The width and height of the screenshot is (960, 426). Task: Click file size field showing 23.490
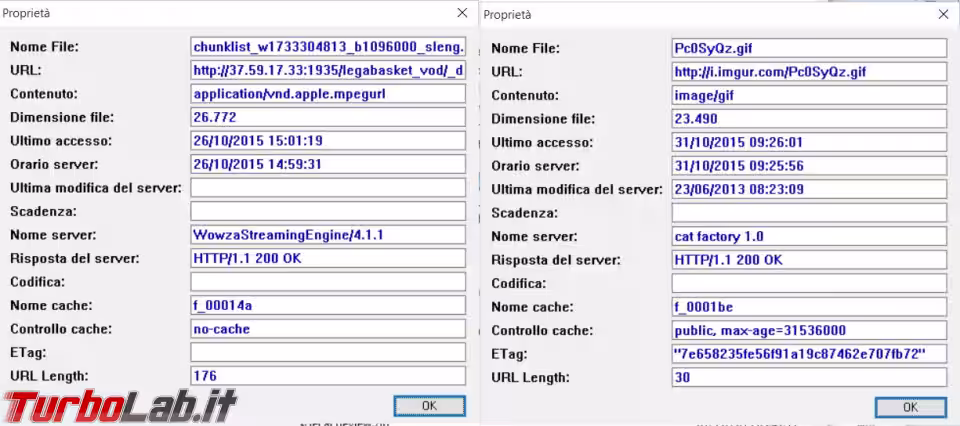coord(809,119)
